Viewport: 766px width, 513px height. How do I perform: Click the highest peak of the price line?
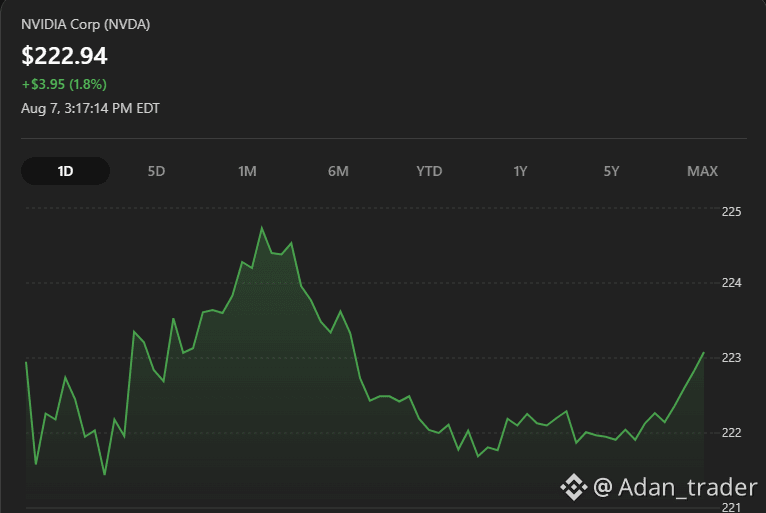[262, 227]
